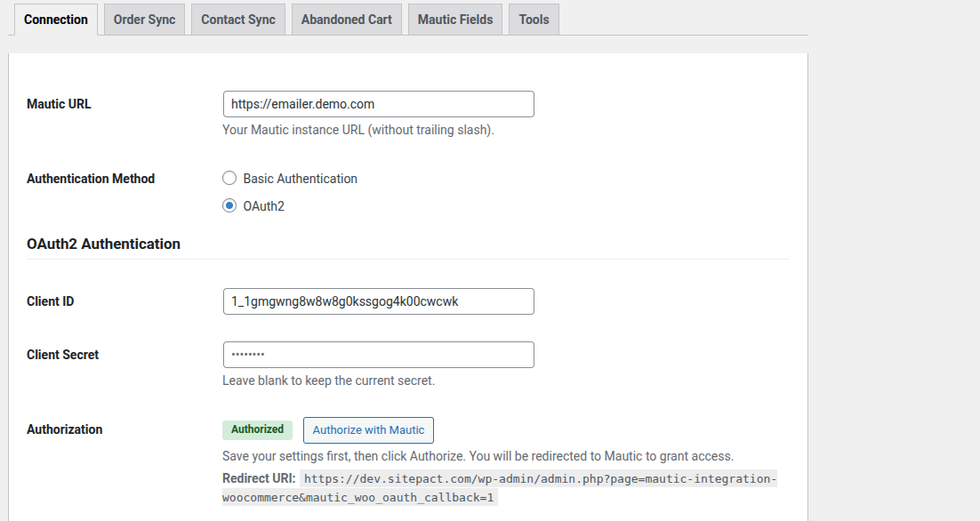
Task: Click the 'Authentication Method' row label
Action: 91,179
